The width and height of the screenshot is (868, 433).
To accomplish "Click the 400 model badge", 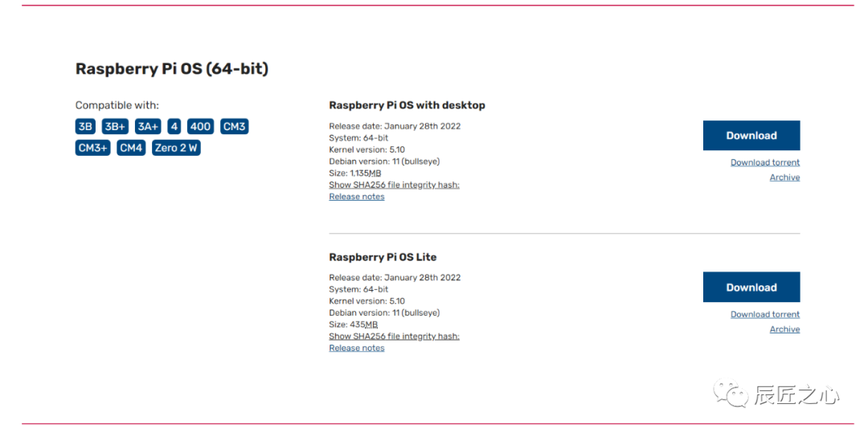I will point(200,126).
